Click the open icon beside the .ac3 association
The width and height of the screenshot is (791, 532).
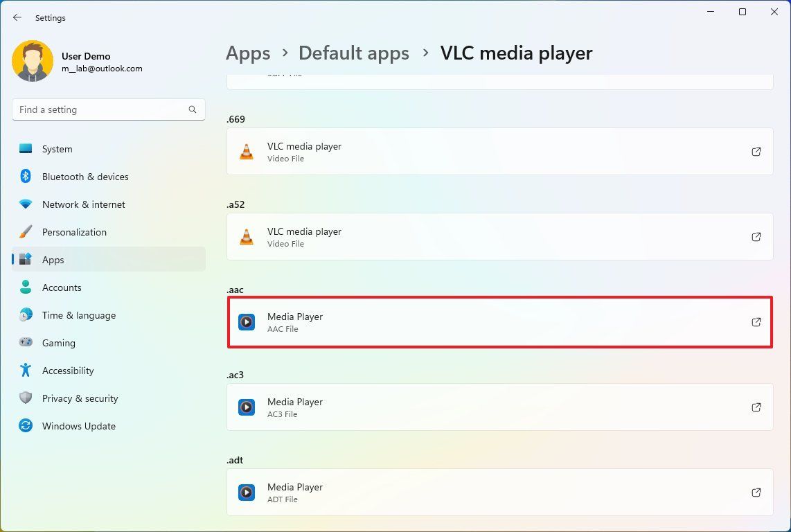pos(756,407)
